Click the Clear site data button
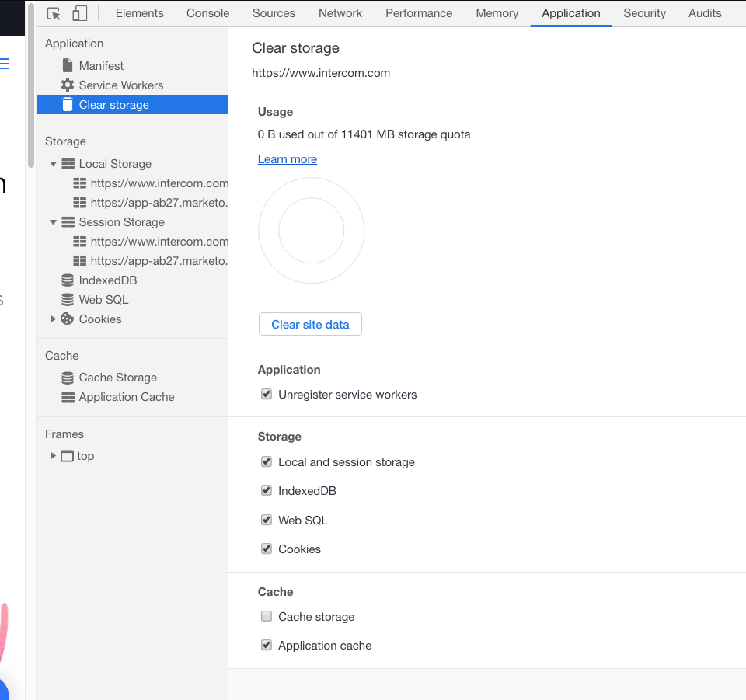The image size is (746, 700). pyautogui.click(x=310, y=324)
